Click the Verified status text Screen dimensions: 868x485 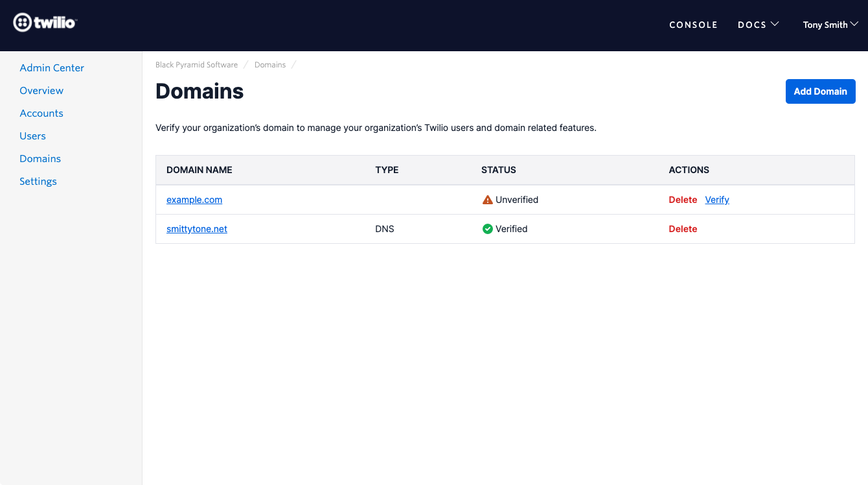click(512, 229)
